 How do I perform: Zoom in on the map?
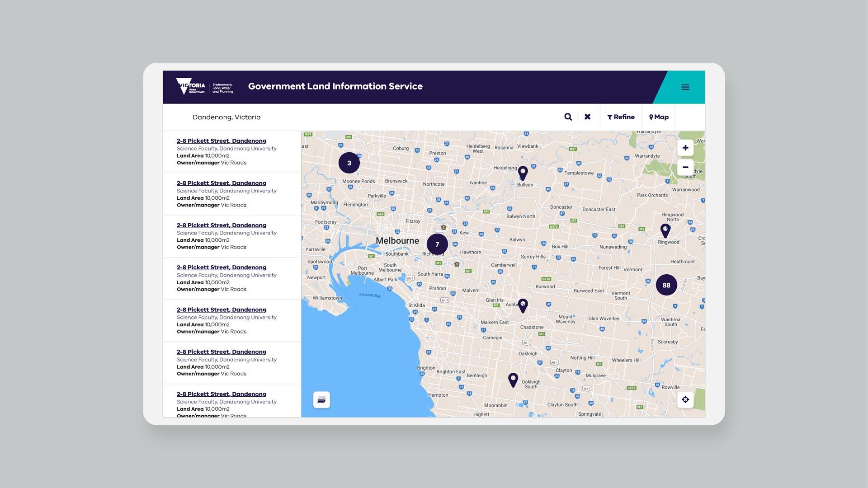point(685,148)
